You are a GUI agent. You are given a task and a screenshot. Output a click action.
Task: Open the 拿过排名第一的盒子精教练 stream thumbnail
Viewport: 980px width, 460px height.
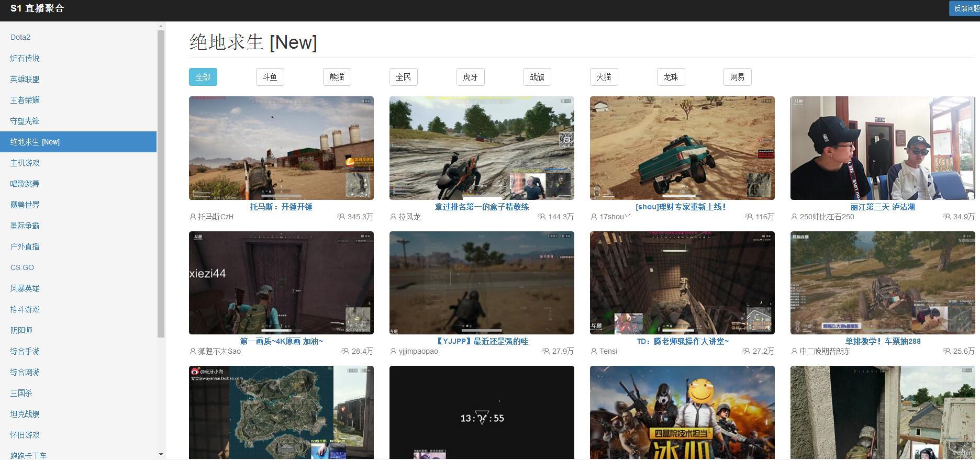(482, 148)
